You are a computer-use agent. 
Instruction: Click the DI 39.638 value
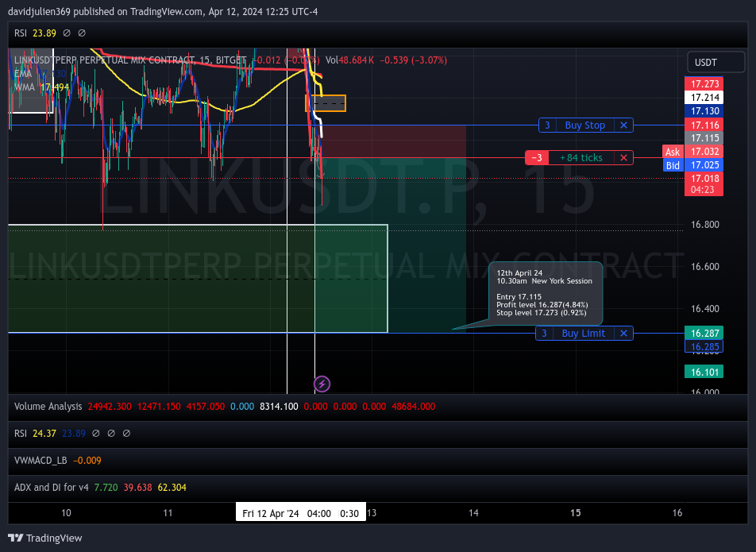click(137, 488)
